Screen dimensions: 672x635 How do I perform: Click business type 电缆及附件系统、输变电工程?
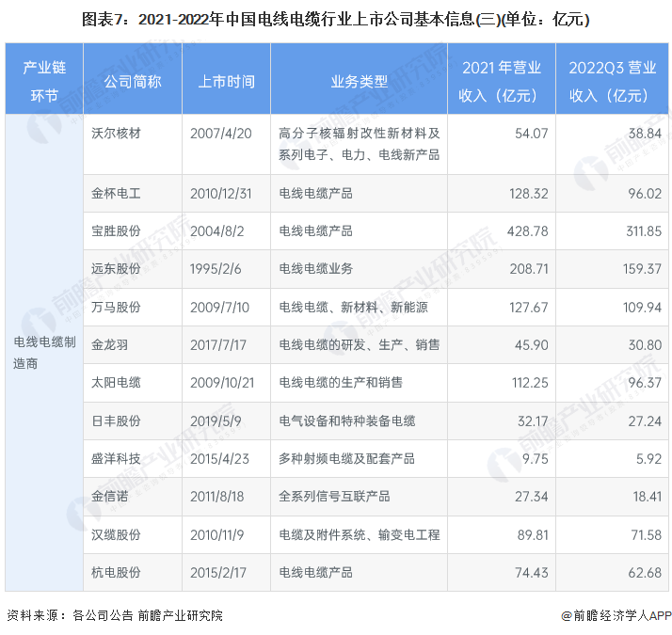360,534
